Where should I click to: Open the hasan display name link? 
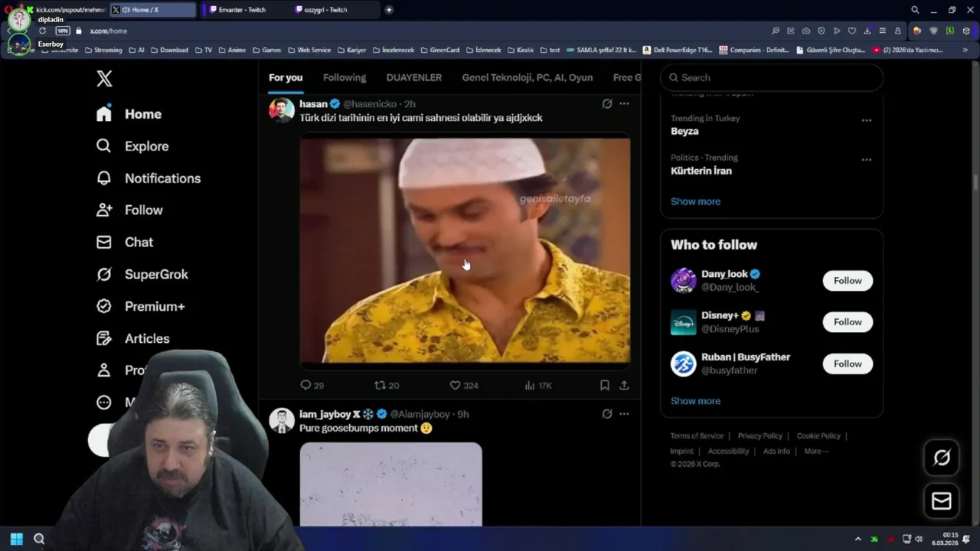click(x=313, y=104)
